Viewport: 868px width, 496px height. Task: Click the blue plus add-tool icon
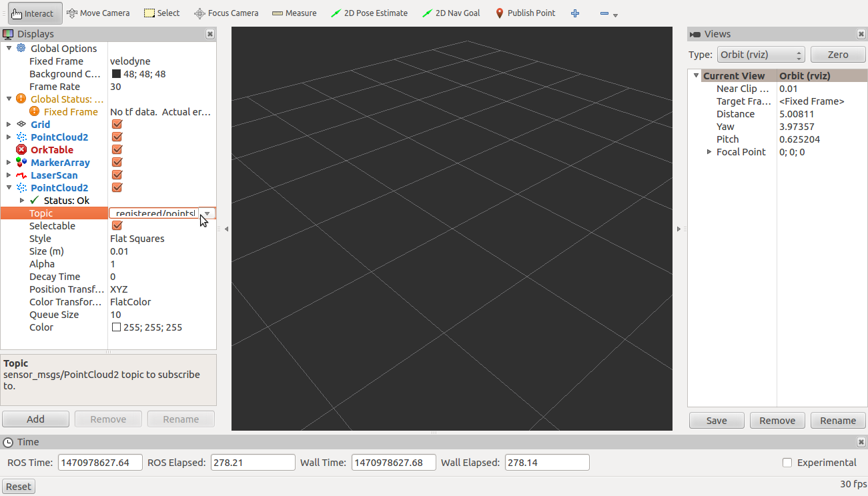575,13
